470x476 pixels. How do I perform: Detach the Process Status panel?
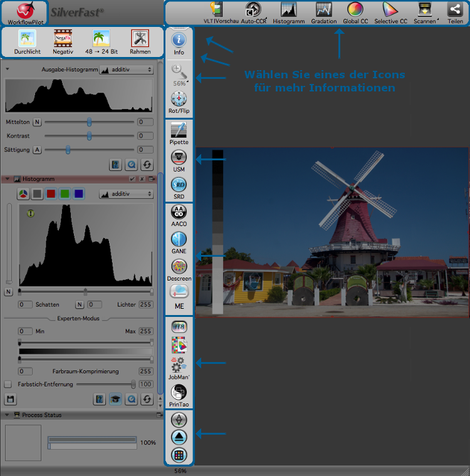(159, 415)
